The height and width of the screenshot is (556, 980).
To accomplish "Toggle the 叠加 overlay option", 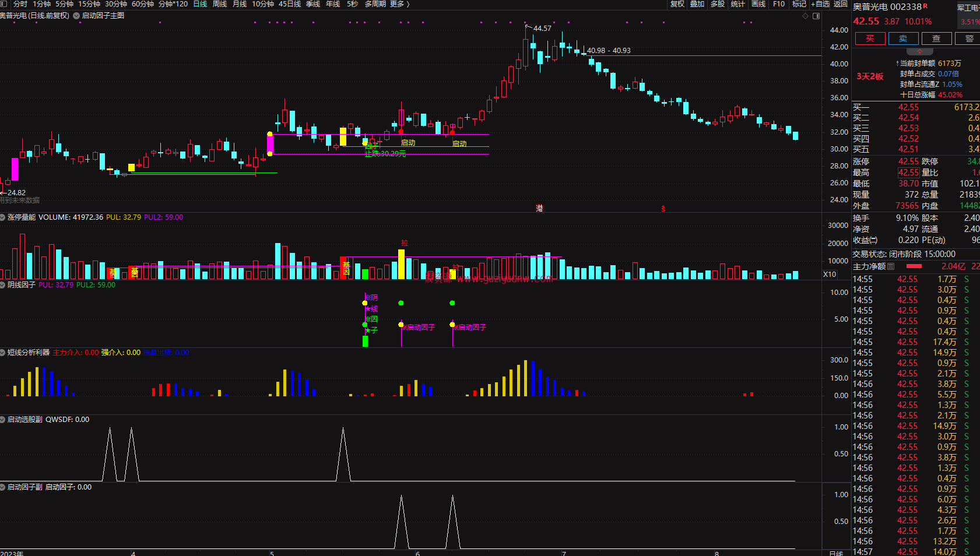I will [697, 4].
